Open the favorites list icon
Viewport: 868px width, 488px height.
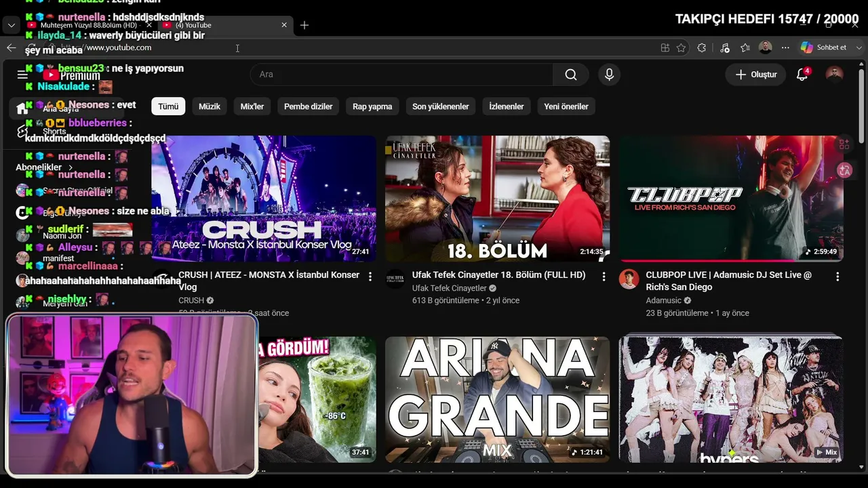tap(745, 47)
